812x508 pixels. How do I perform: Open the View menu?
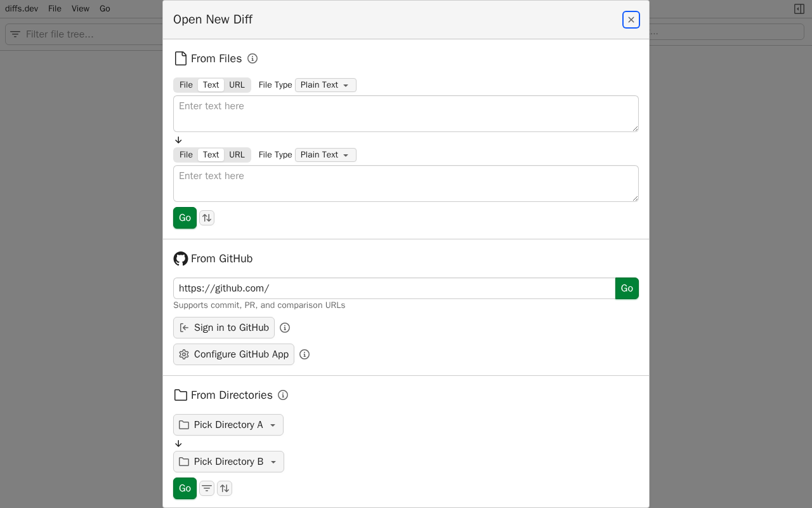tap(81, 9)
